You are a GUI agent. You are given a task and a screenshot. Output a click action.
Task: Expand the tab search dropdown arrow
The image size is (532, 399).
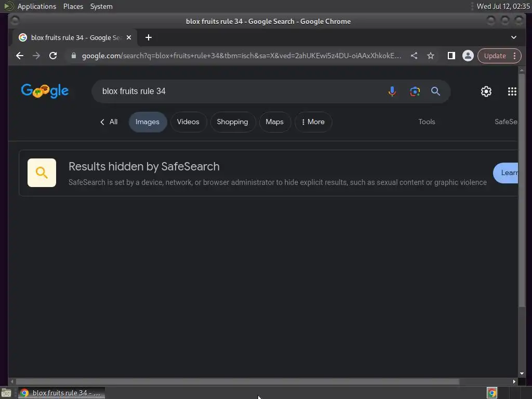pyautogui.click(x=514, y=37)
